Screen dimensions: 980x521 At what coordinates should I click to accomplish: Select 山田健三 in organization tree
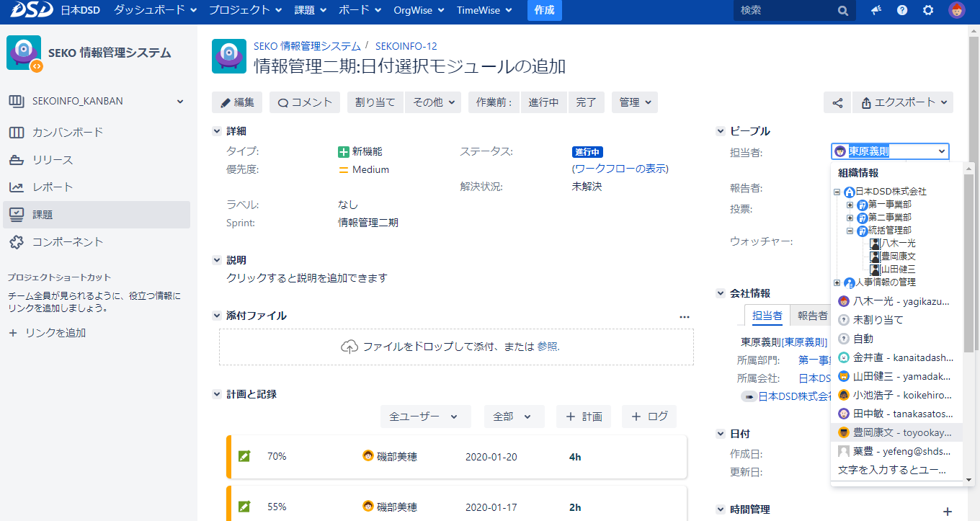pyautogui.click(x=898, y=270)
